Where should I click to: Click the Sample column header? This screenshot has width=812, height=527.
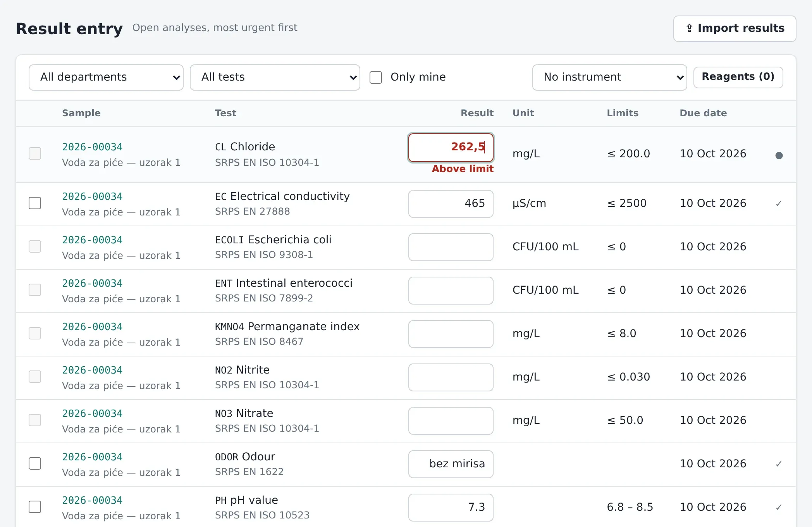(81, 113)
